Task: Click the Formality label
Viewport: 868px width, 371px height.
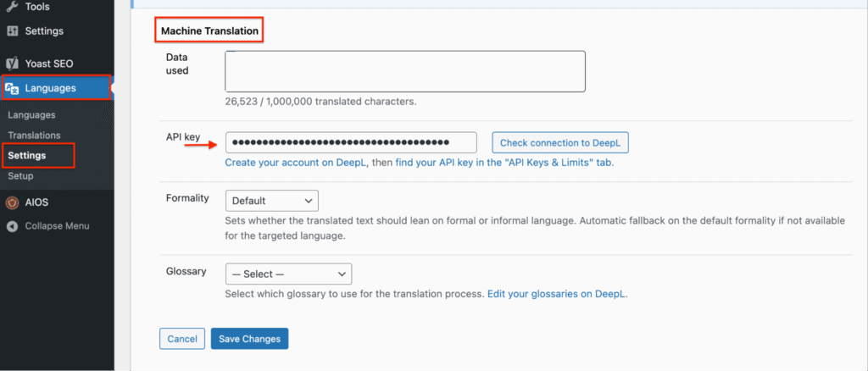Action: (187, 198)
